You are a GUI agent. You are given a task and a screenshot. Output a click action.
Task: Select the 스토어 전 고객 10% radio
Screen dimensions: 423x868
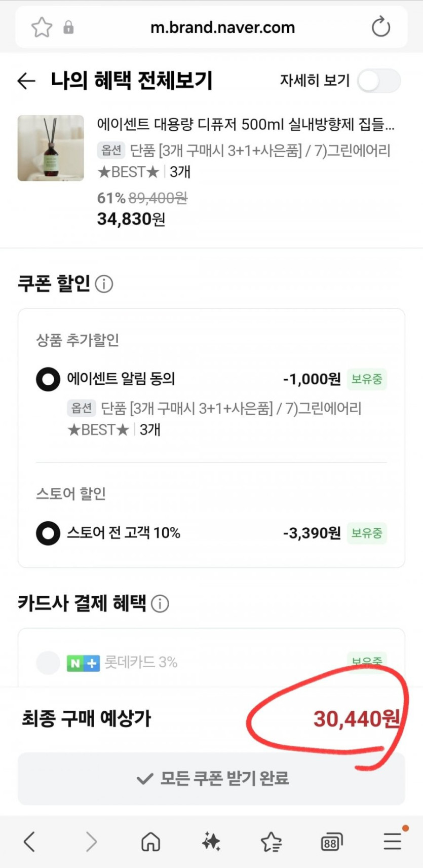coord(48,533)
